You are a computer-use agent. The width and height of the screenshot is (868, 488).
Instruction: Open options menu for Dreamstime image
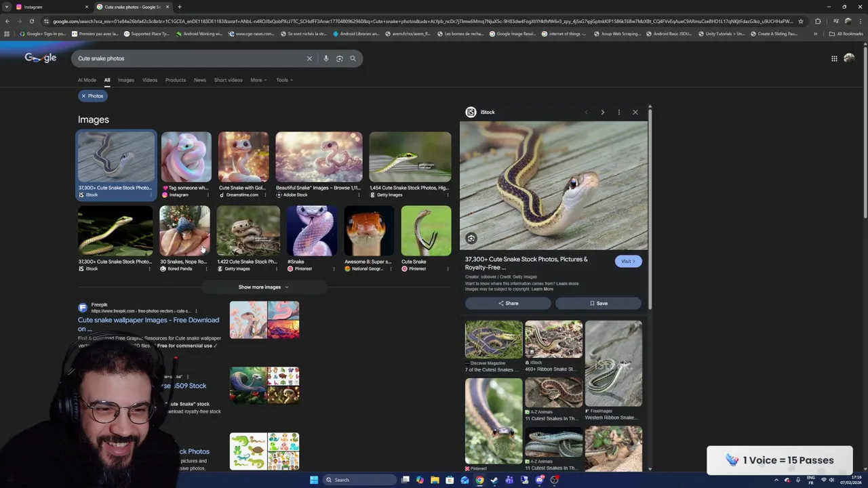265,195
